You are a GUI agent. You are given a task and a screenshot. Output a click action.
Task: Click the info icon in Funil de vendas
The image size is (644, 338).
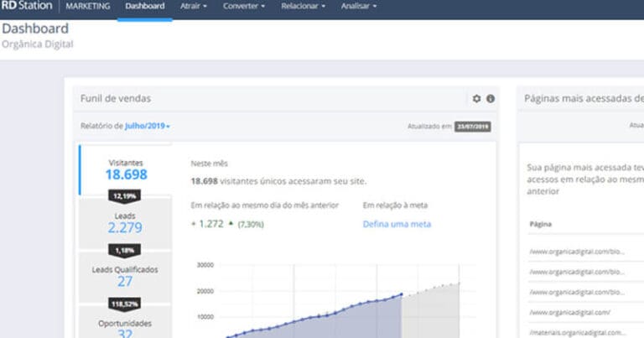coord(491,99)
